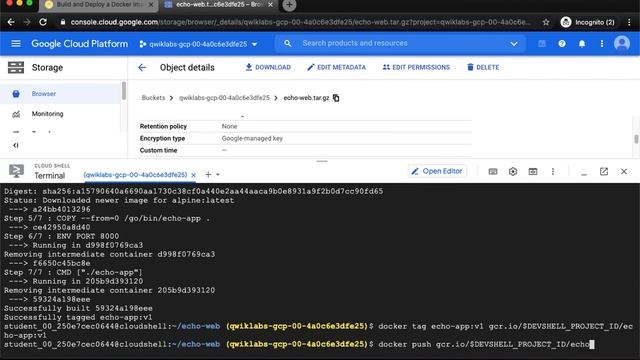Open the header settings three-dot menu
Image resolution: width=640 pixels, height=360 pixels.
[x=602, y=44]
